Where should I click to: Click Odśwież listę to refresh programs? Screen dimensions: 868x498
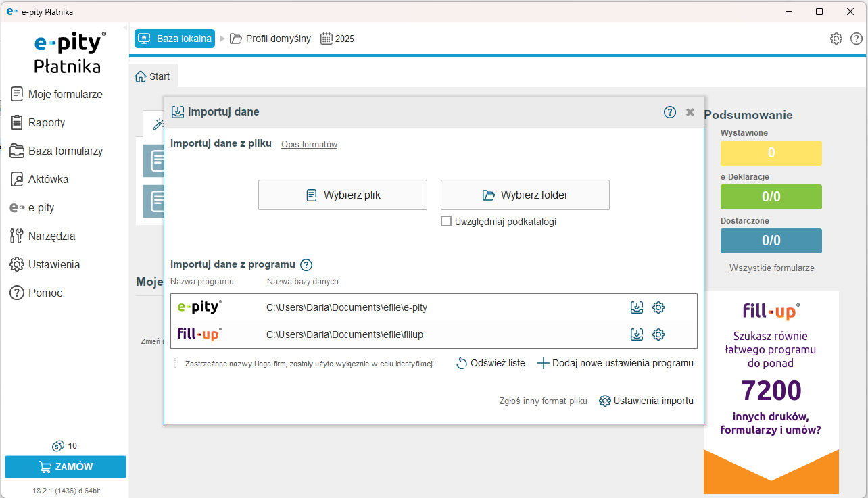(491, 363)
